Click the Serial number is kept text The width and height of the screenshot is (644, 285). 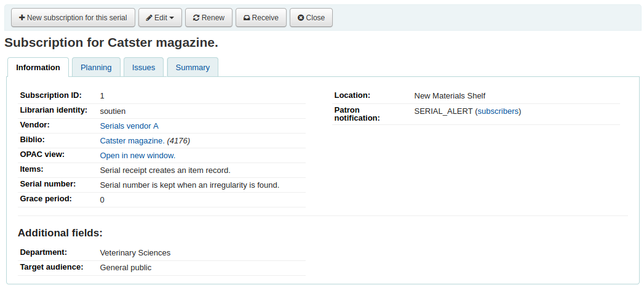click(x=189, y=185)
